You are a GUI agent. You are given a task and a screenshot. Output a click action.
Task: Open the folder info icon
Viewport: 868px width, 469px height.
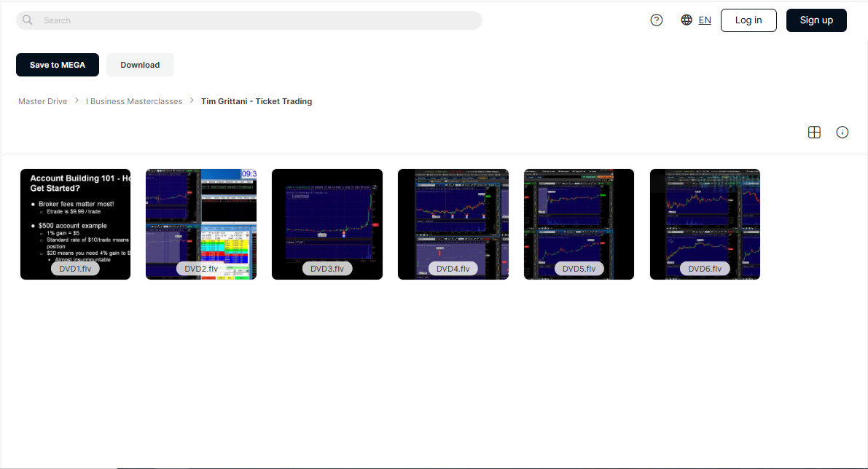[x=842, y=133]
